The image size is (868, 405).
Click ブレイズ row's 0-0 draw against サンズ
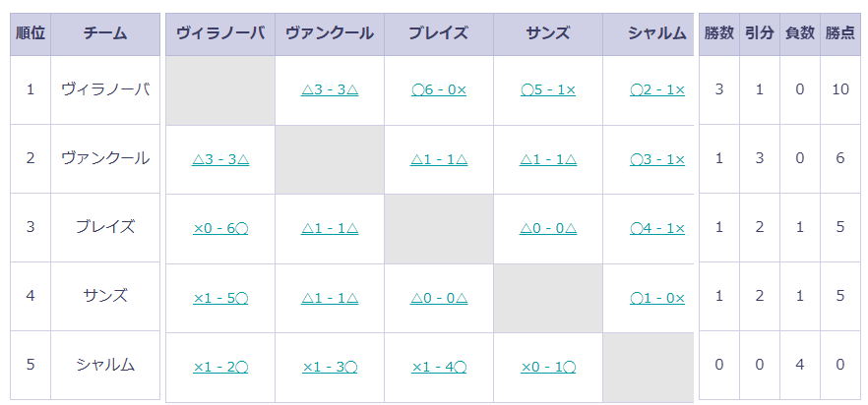[548, 228]
